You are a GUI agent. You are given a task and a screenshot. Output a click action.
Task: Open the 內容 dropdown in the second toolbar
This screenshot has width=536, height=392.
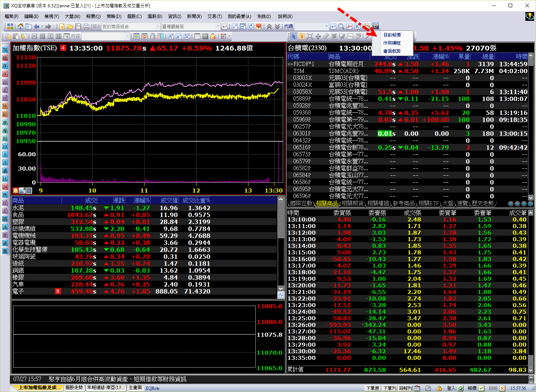pos(127,36)
